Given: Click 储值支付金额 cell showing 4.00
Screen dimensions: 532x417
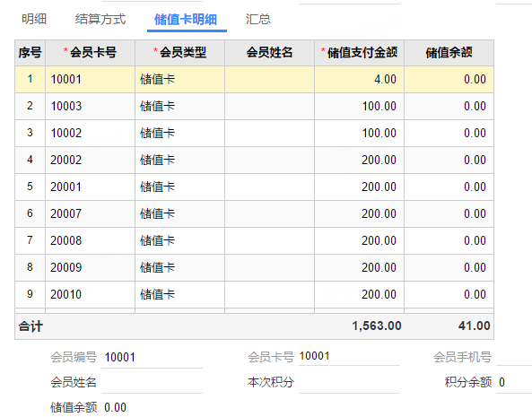Looking at the screenshot, I should coord(360,79).
